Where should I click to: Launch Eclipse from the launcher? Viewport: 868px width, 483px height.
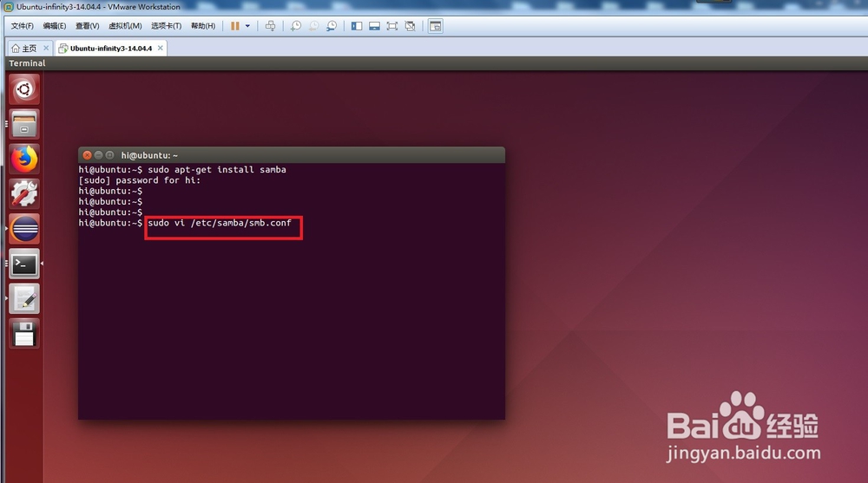pos(24,229)
